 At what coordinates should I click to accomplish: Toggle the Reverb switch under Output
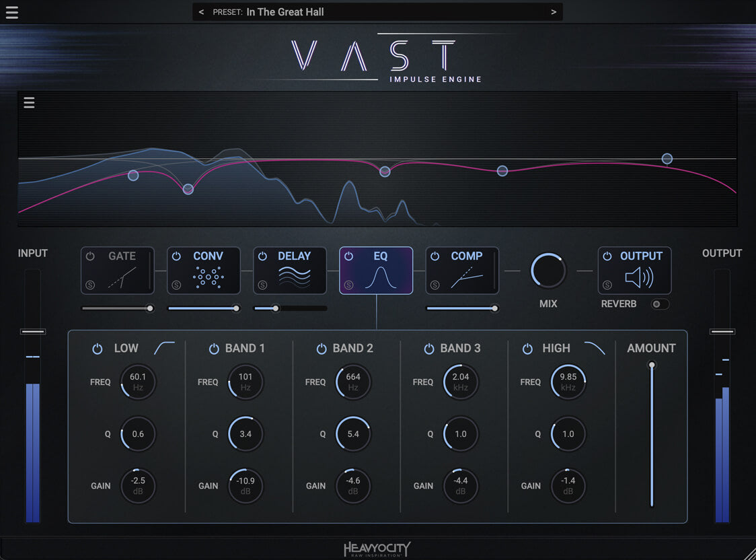click(660, 304)
